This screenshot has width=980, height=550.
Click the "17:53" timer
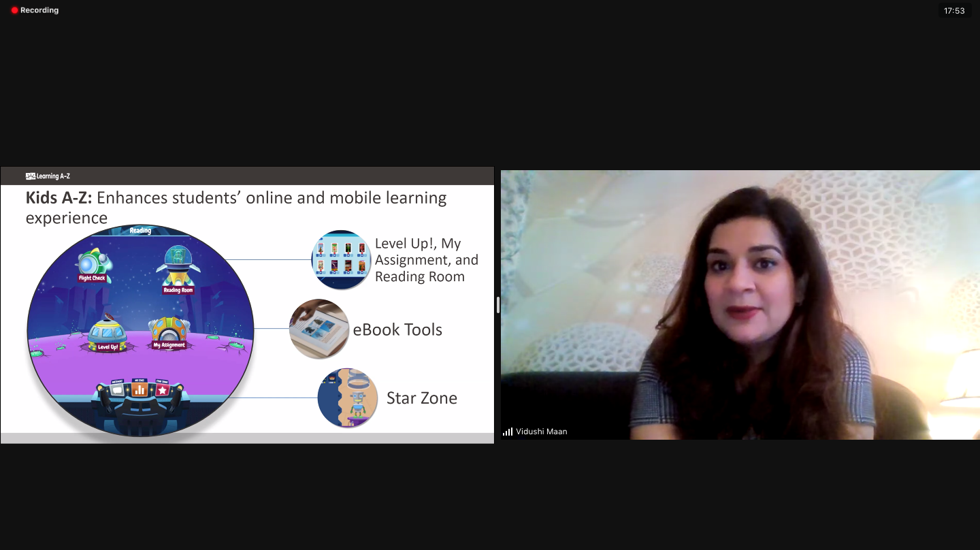(x=954, y=10)
